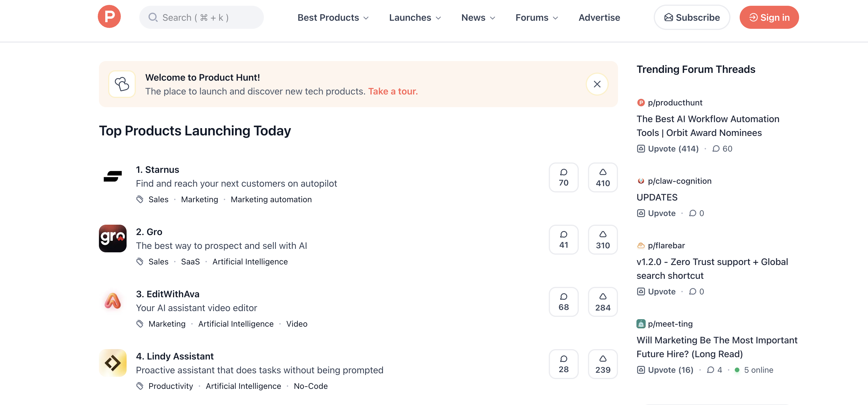Click the p/meet-ting forum avatar
This screenshot has height=405, width=868.
tap(640, 324)
